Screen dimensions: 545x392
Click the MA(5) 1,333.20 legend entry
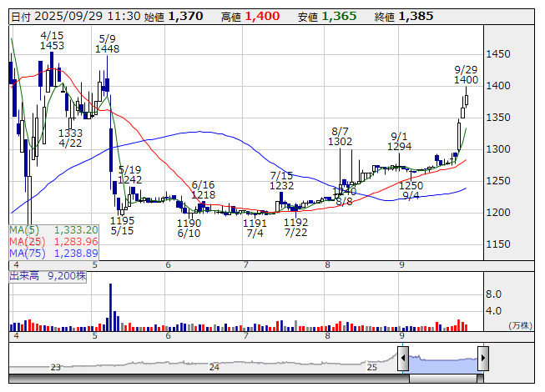(x=54, y=230)
